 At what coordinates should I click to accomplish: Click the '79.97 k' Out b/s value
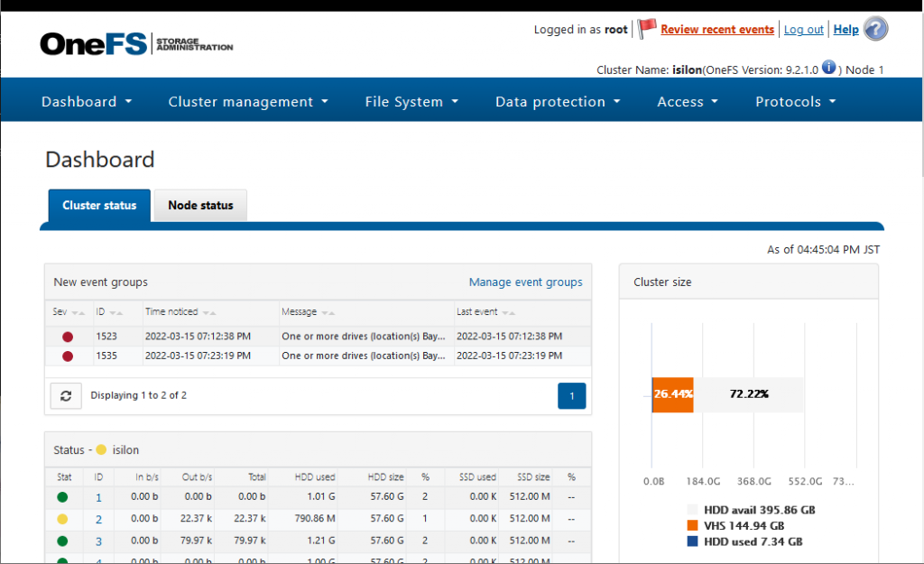click(196, 541)
